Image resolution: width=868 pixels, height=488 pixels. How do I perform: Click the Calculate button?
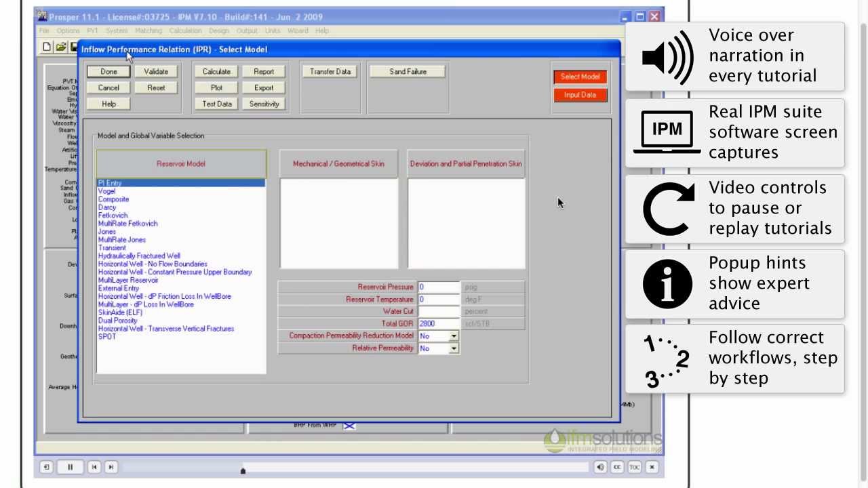click(x=216, y=71)
